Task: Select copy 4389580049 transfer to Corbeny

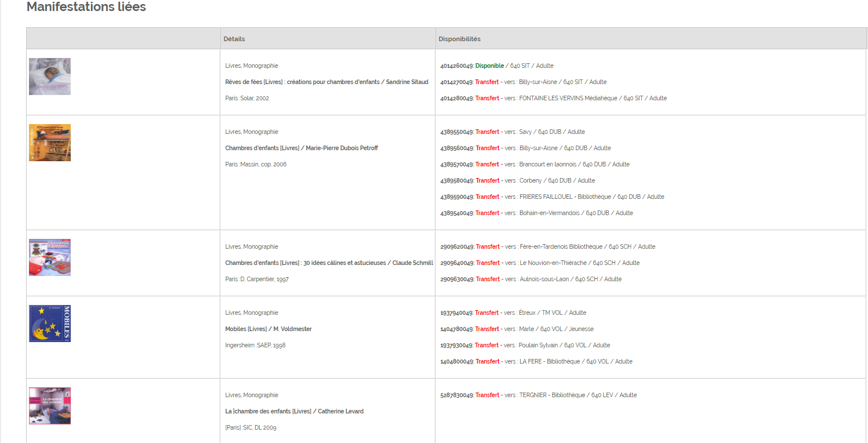Action: point(518,180)
